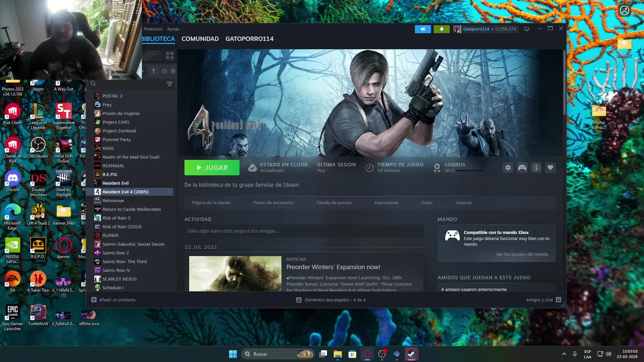Open Epic Games Launcher desktop shortcut
The width and height of the screenshot is (644, 362).
[x=13, y=318]
